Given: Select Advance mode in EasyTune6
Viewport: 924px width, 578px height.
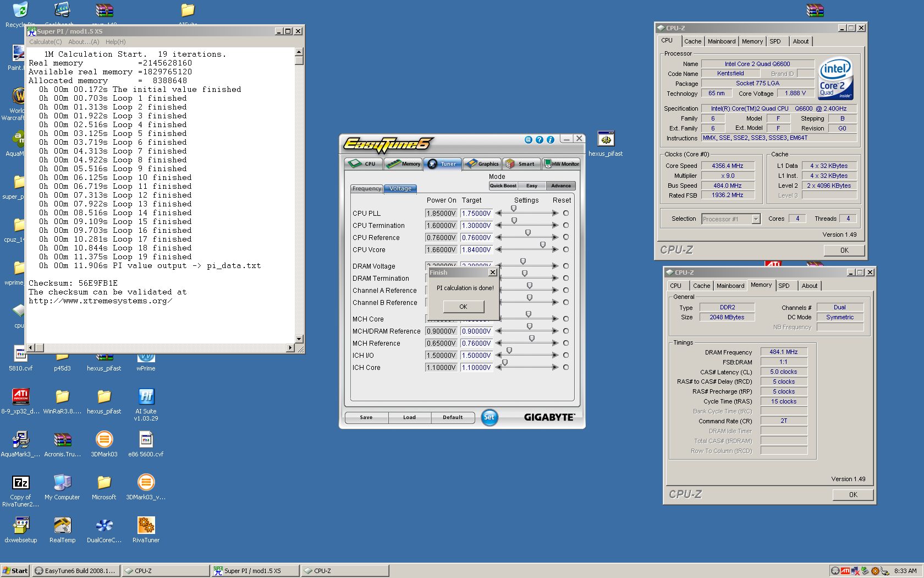Looking at the screenshot, I should pos(561,186).
